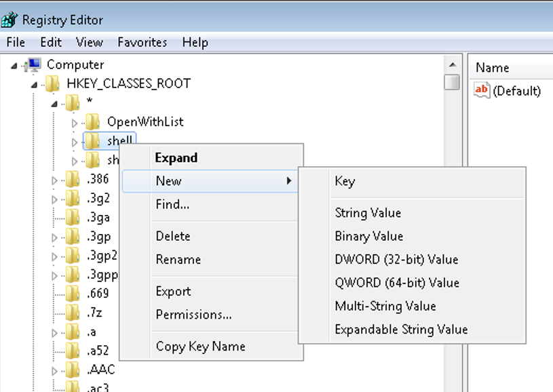The width and height of the screenshot is (553, 392).
Task: Collapse the asterisk key node
Action: pos(54,104)
